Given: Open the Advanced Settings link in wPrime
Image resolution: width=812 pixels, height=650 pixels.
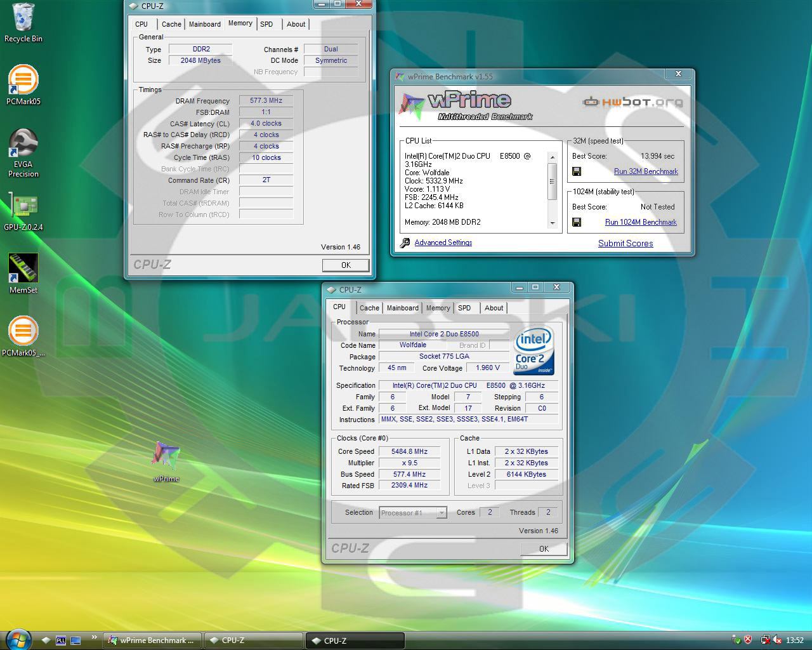Looking at the screenshot, I should pyautogui.click(x=443, y=242).
